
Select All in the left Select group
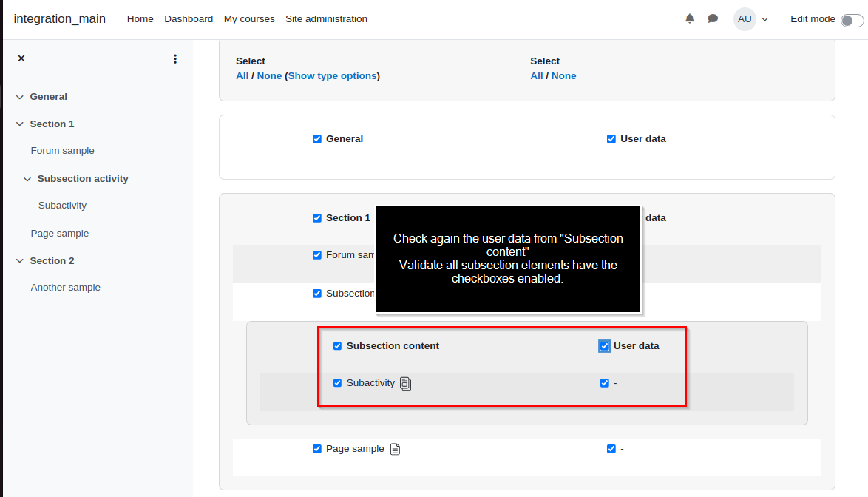pyautogui.click(x=242, y=76)
